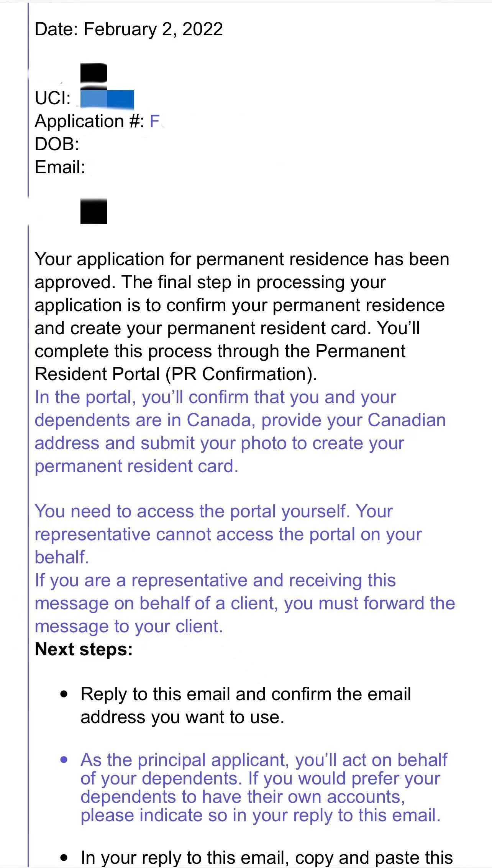Click the black redaction box above UCI
This screenshot has height=868, width=492.
[x=94, y=74]
